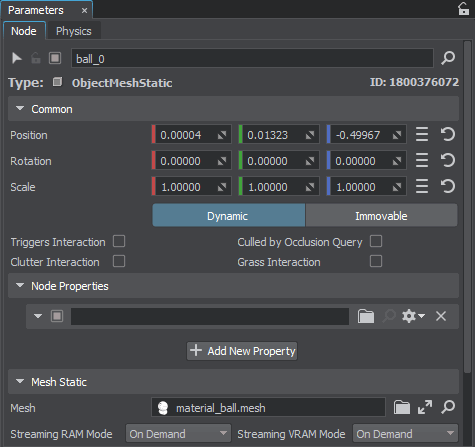Image resolution: width=475 pixels, height=447 pixels.
Task: Open folder icon to browse for mesh file
Action: (402, 407)
